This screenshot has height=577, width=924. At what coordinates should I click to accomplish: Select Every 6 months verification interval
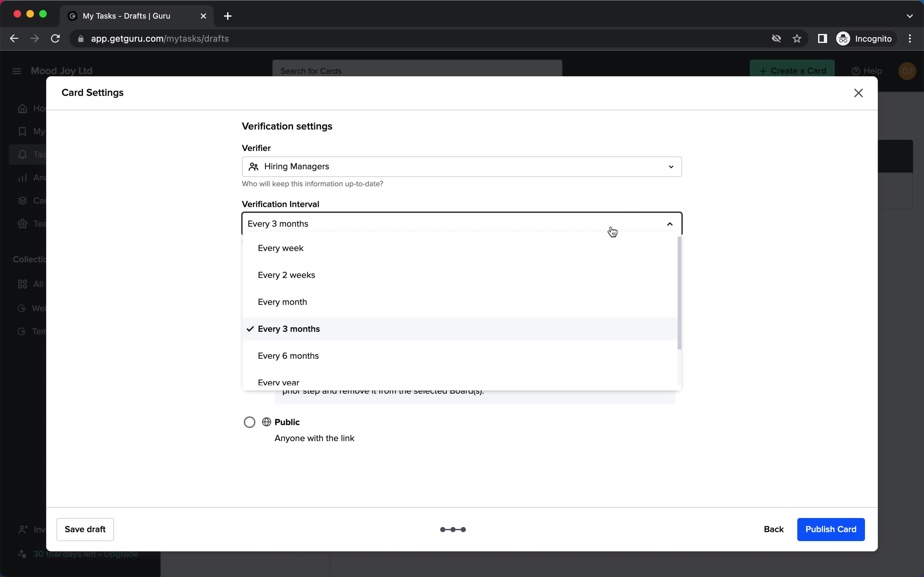pos(288,355)
